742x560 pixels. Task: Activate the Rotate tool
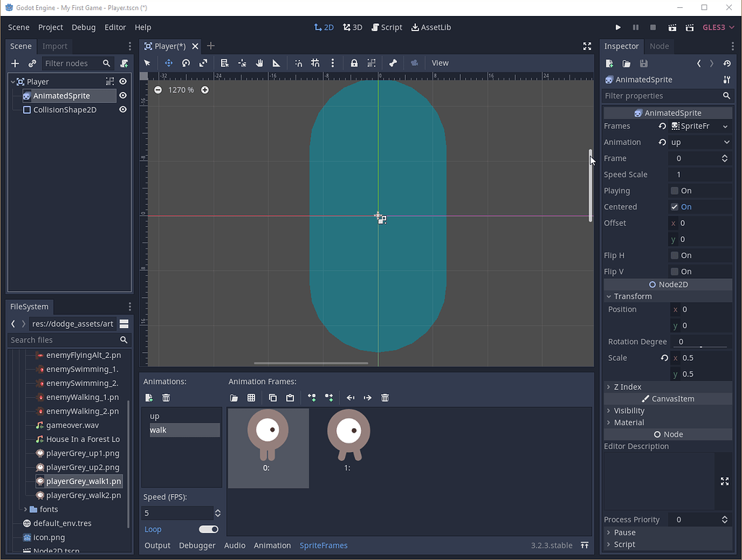[186, 63]
